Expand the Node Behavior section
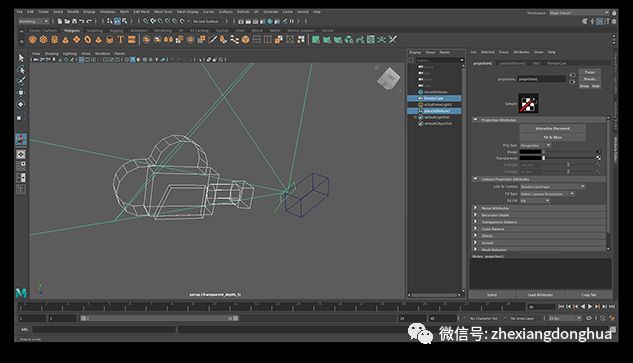Viewport: 633px width, 363px height. click(476, 250)
